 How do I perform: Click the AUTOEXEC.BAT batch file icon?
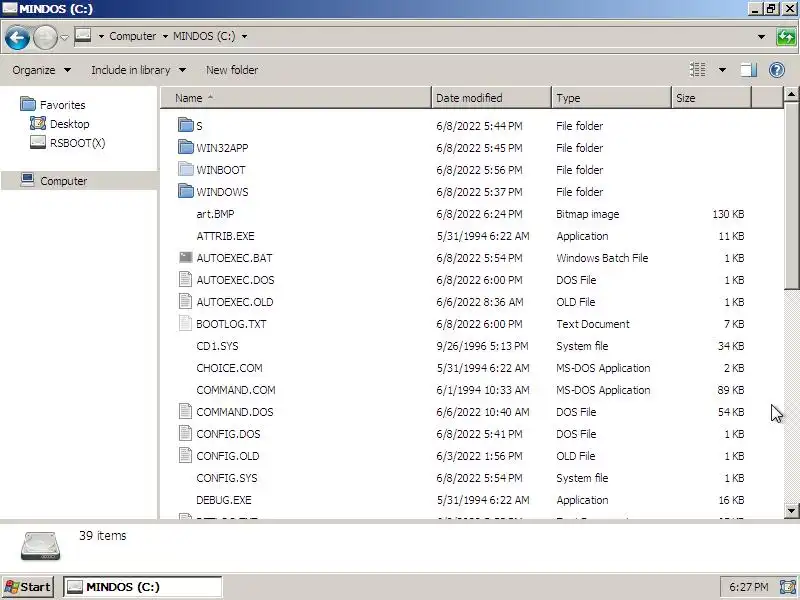coord(186,257)
